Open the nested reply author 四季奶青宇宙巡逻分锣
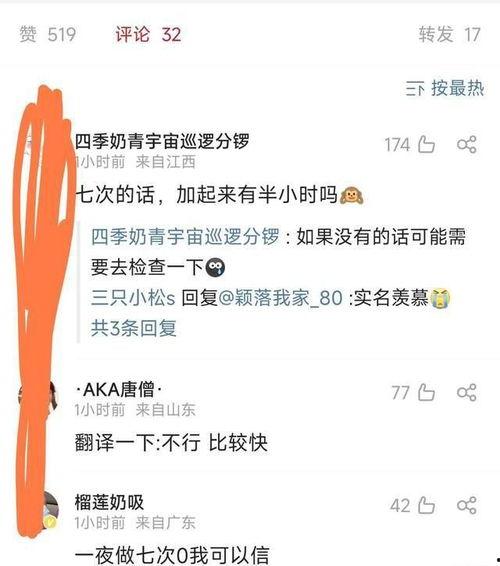Viewport: 500px width, 566px height. click(x=185, y=237)
